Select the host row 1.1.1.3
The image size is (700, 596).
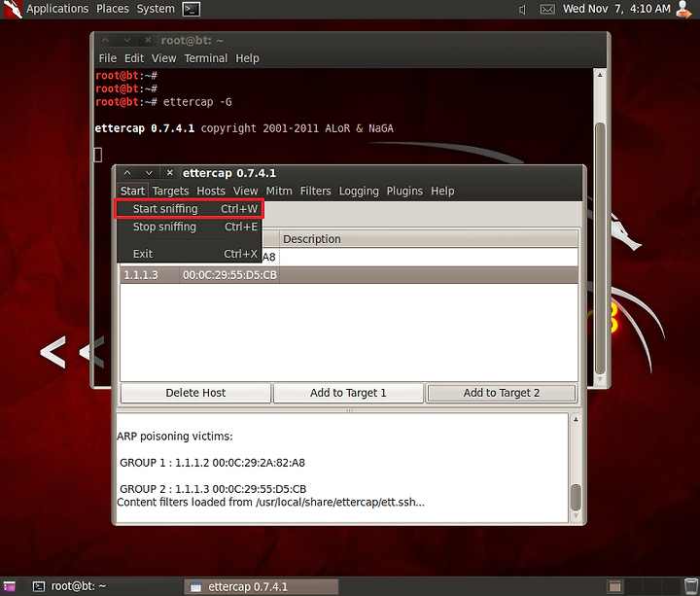pos(349,275)
